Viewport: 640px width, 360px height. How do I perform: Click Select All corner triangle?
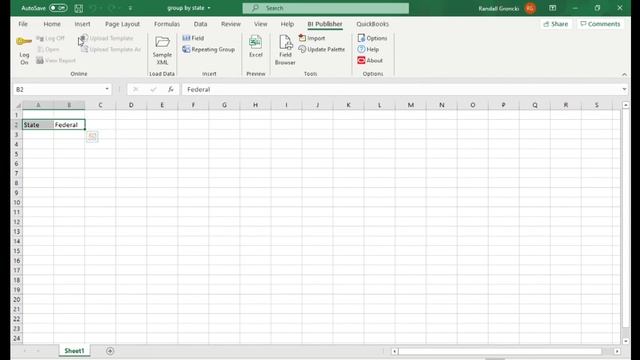(x=18, y=105)
